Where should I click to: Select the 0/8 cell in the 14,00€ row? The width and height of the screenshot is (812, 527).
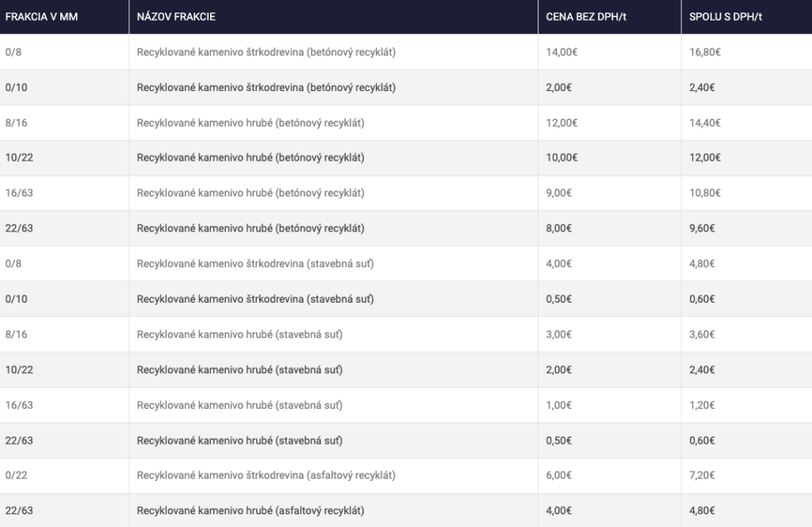click(64, 52)
